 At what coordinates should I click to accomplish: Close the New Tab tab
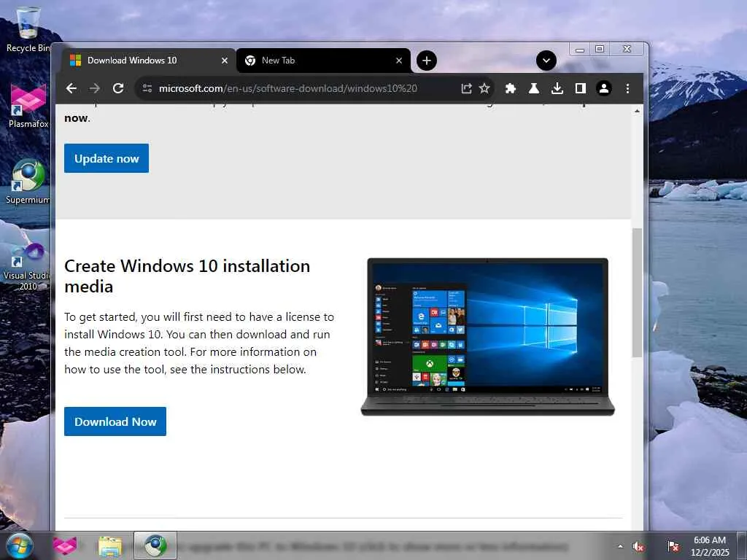click(x=399, y=61)
